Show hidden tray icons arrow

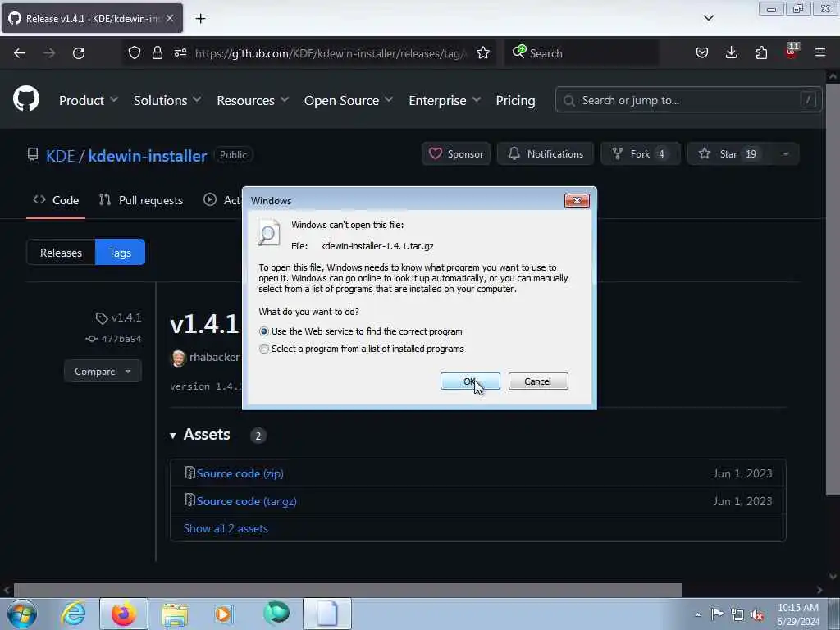click(697, 614)
